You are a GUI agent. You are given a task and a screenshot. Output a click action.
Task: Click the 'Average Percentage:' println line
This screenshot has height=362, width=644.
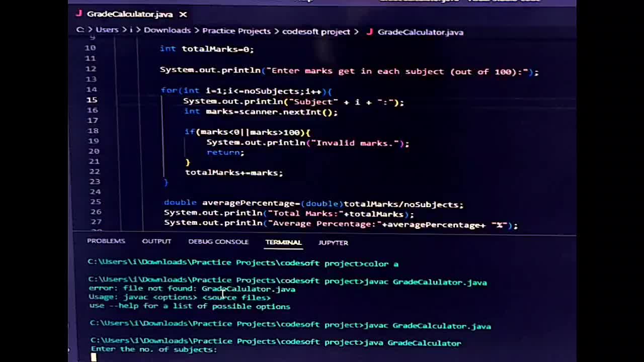point(341,224)
